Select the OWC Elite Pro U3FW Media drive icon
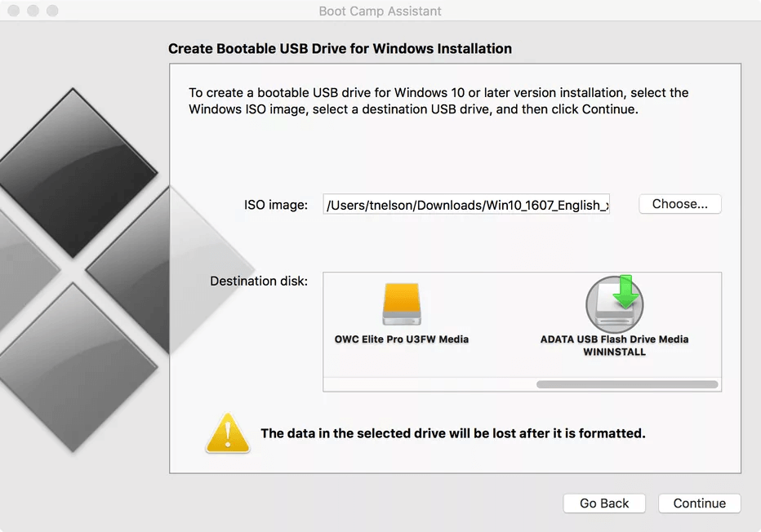This screenshot has width=761, height=532. pyautogui.click(x=401, y=303)
